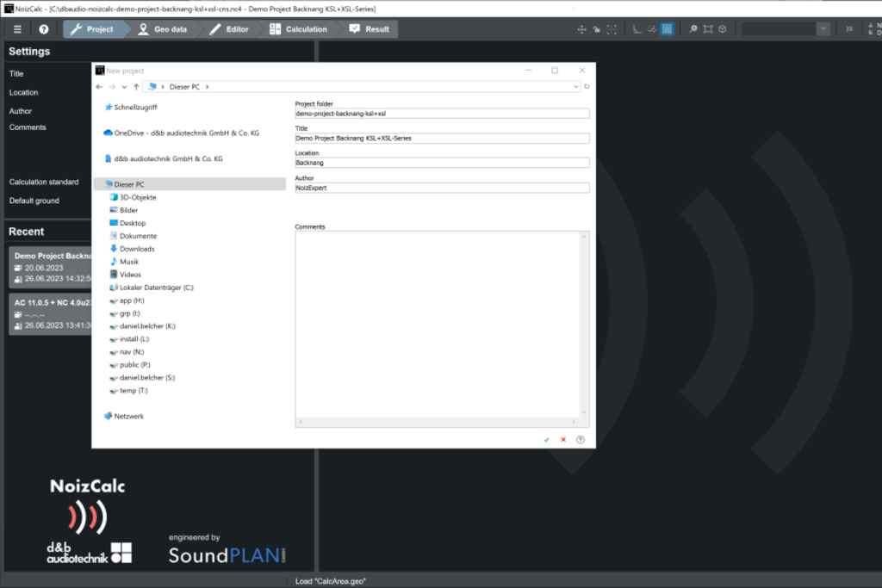The height and width of the screenshot is (588, 882).
Task: Go back with the dialog's back arrow
Action: click(99, 87)
